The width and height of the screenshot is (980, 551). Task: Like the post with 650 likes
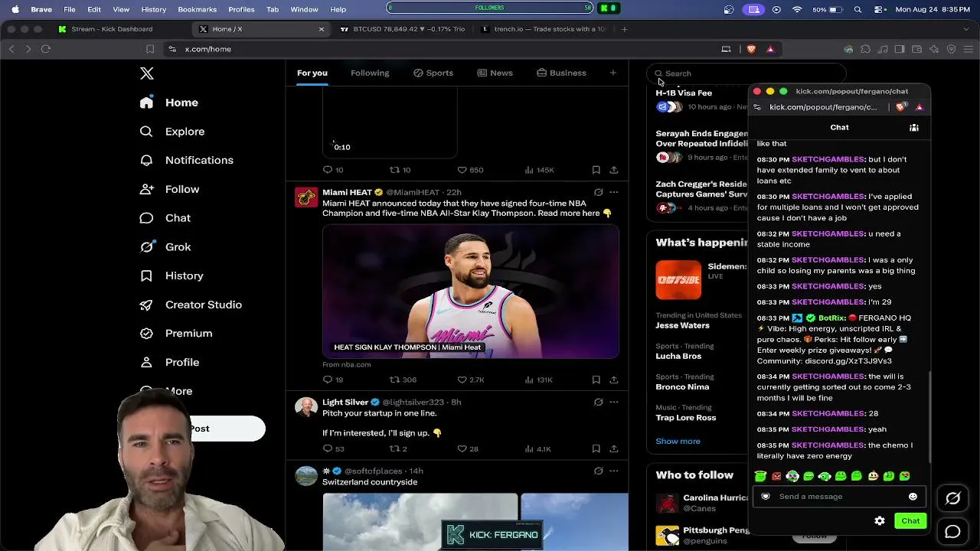pos(470,170)
